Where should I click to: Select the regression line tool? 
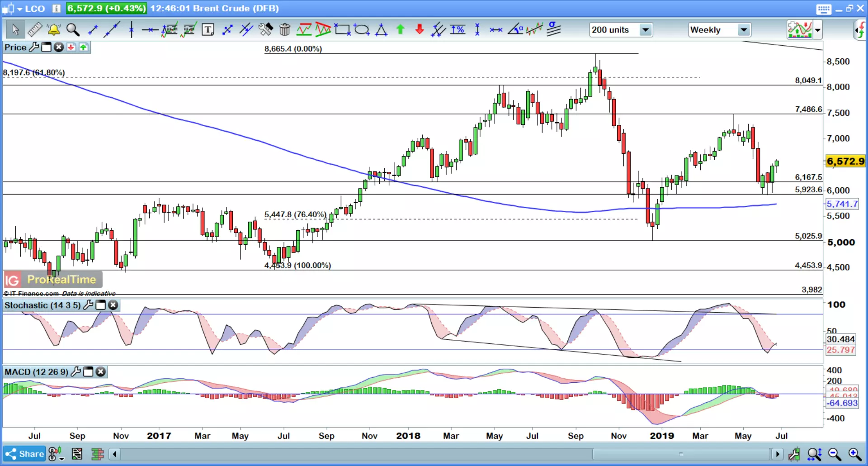534,30
